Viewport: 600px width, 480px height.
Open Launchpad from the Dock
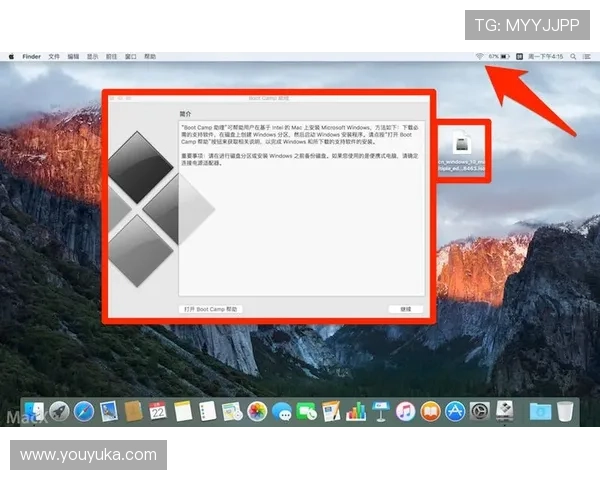coord(60,411)
